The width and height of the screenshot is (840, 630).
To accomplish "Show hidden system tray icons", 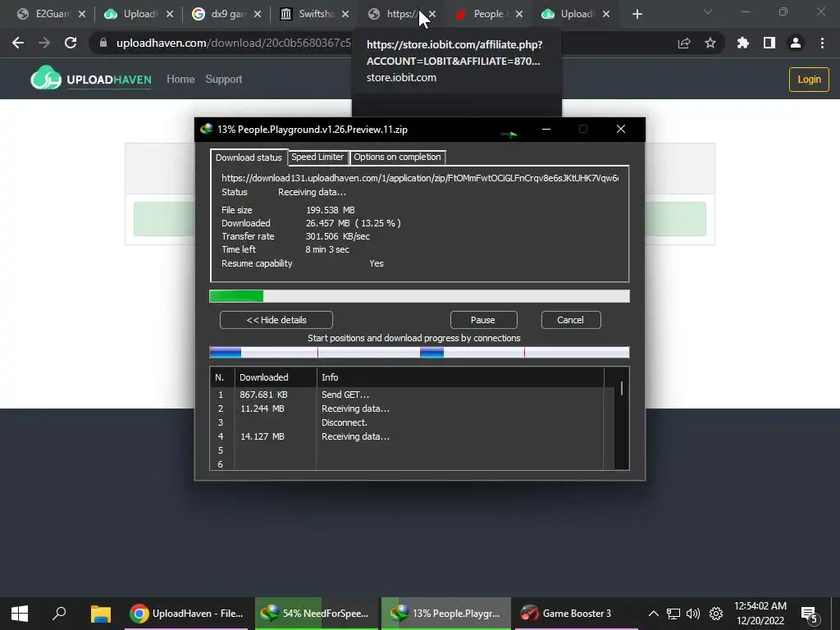I will point(653,614).
